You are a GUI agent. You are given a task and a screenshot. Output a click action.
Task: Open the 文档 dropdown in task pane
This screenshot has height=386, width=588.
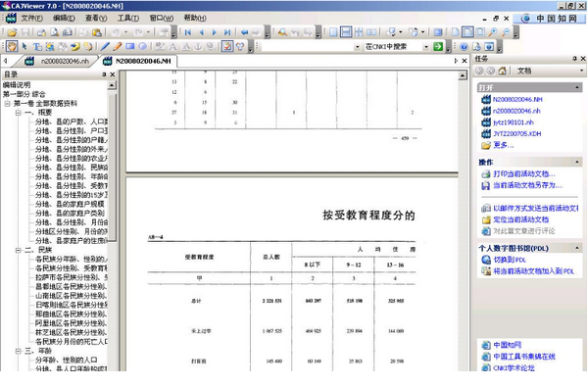pyautogui.click(x=581, y=71)
